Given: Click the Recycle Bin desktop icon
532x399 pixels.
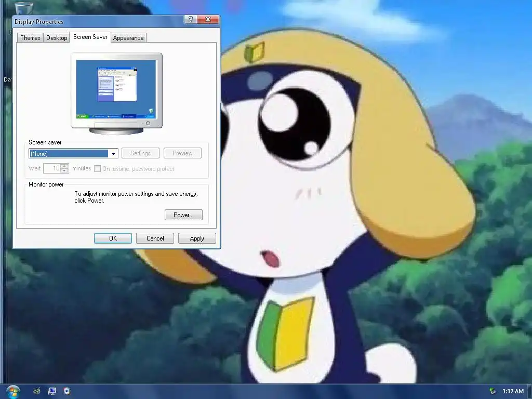Looking at the screenshot, I should coord(24,7).
